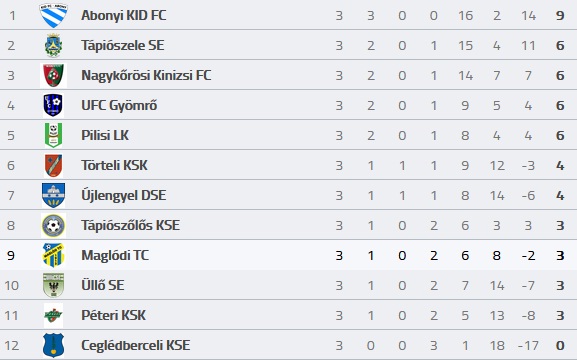Open the Péteri KSK team logo
577x360 pixels.
(x=53, y=315)
